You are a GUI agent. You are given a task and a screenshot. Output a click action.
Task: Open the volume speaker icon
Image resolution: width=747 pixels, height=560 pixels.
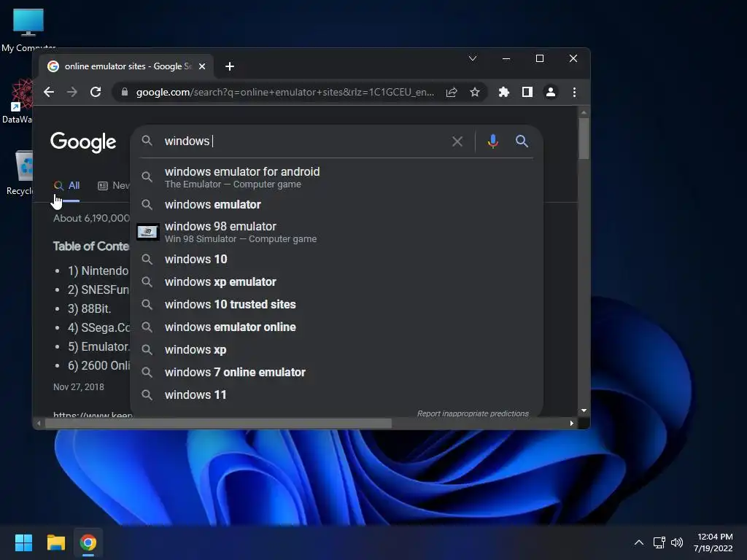pos(676,542)
